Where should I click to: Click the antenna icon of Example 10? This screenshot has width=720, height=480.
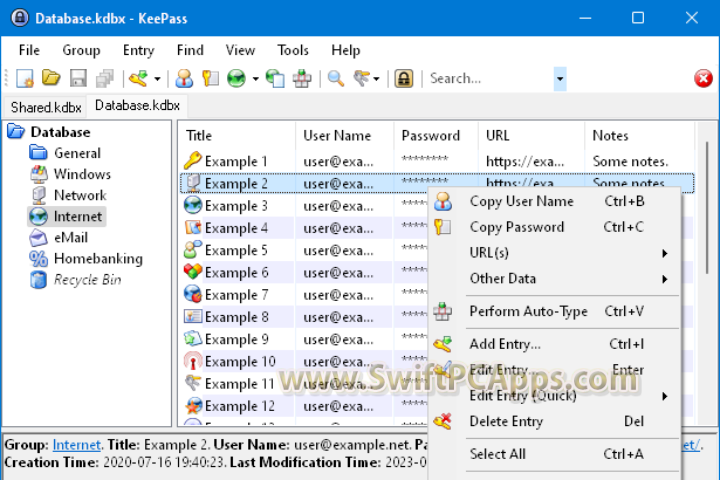(193, 361)
